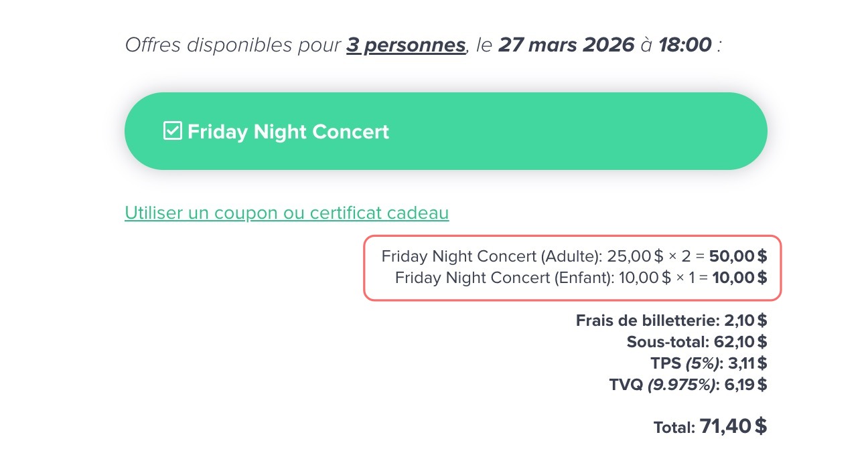Open "Utiliser un coupon ou certificat cadeau"
Screen dimensions: 868x463
tap(287, 213)
